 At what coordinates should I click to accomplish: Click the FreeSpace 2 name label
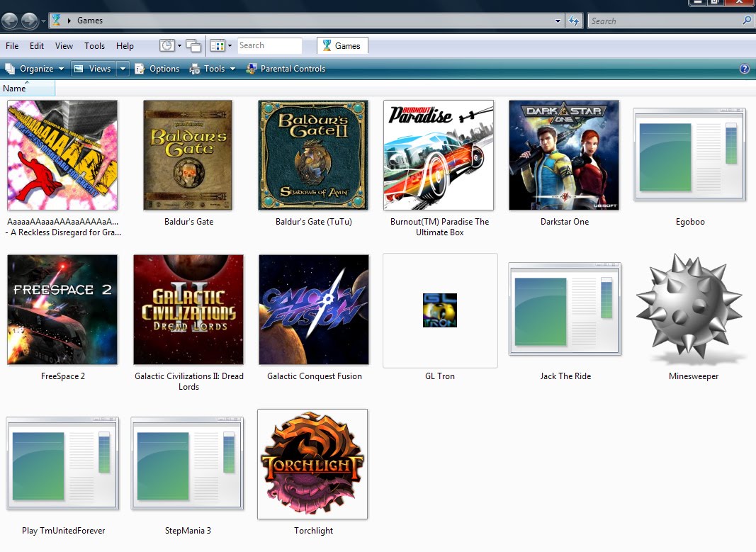(62, 376)
